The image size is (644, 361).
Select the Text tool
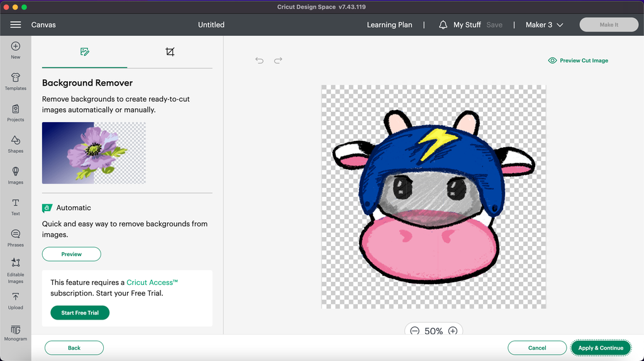pyautogui.click(x=16, y=203)
